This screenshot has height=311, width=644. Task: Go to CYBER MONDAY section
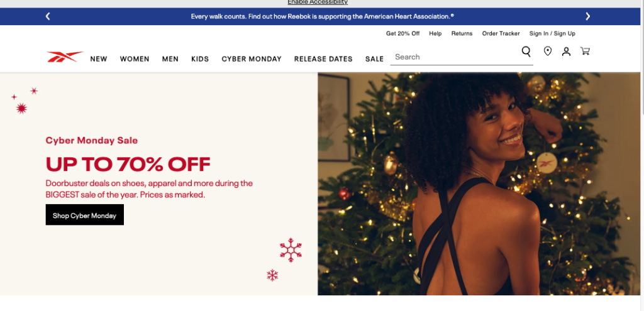[x=252, y=59]
